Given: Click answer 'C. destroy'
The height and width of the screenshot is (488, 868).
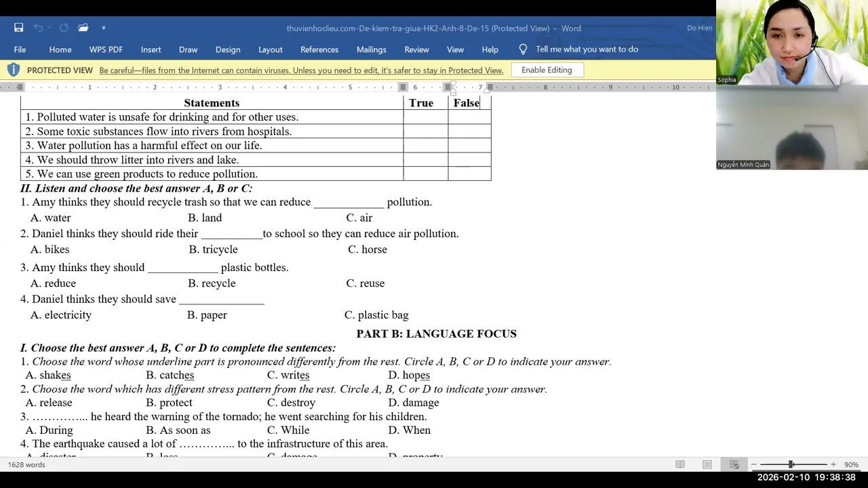Looking at the screenshot, I should (x=291, y=403).
